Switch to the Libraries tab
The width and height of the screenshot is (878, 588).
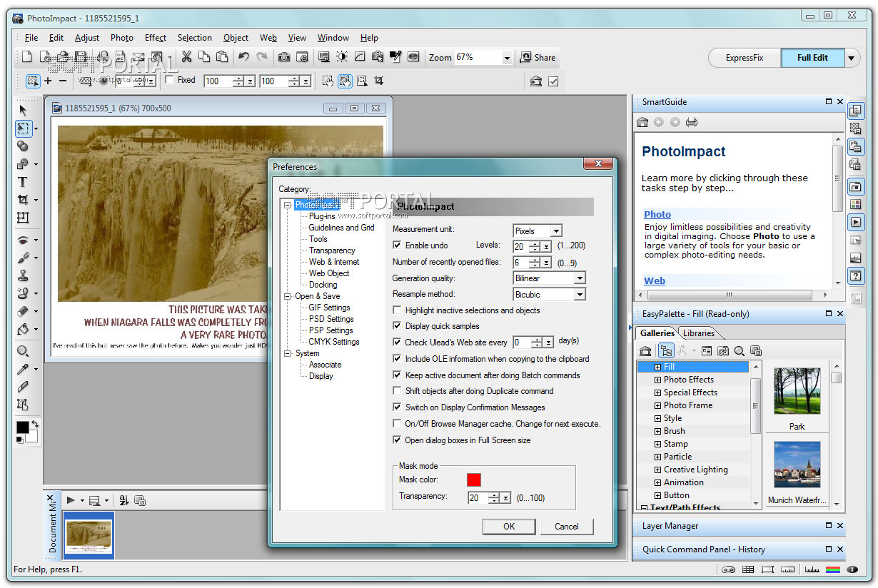698,333
